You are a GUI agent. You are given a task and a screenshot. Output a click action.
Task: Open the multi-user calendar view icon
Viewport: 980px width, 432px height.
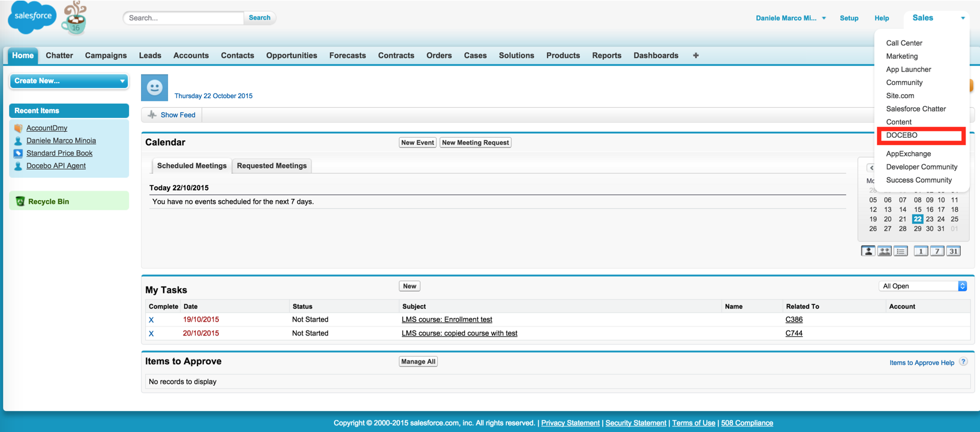click(884, 251)
